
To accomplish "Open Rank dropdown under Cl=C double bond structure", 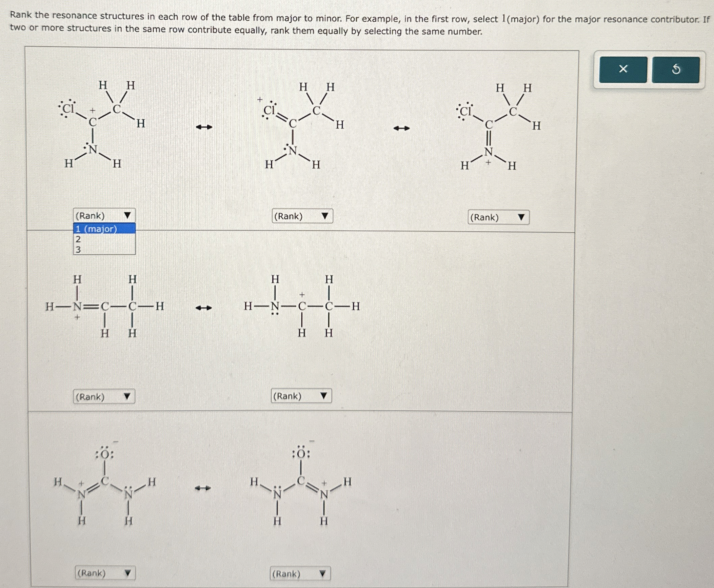I will click(302, 216).
